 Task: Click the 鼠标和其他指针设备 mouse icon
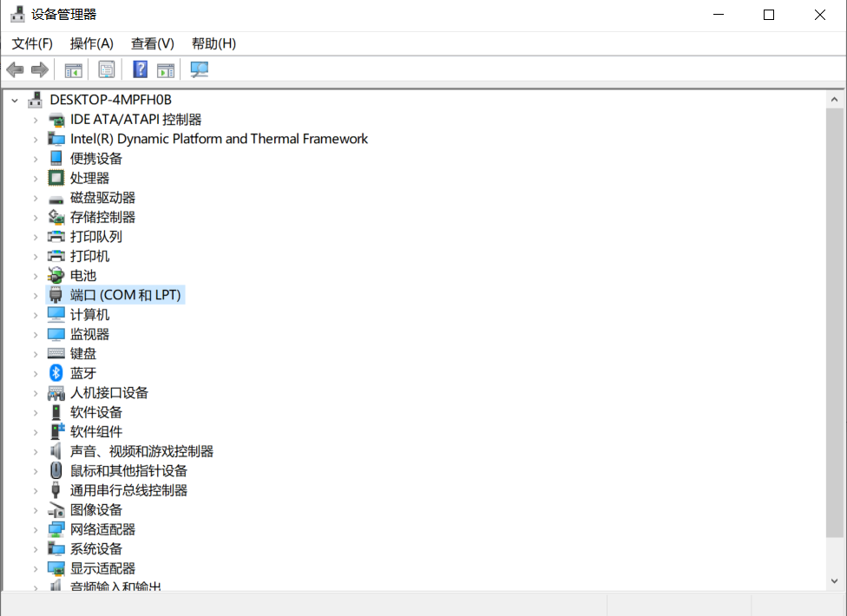pos(56,470)
